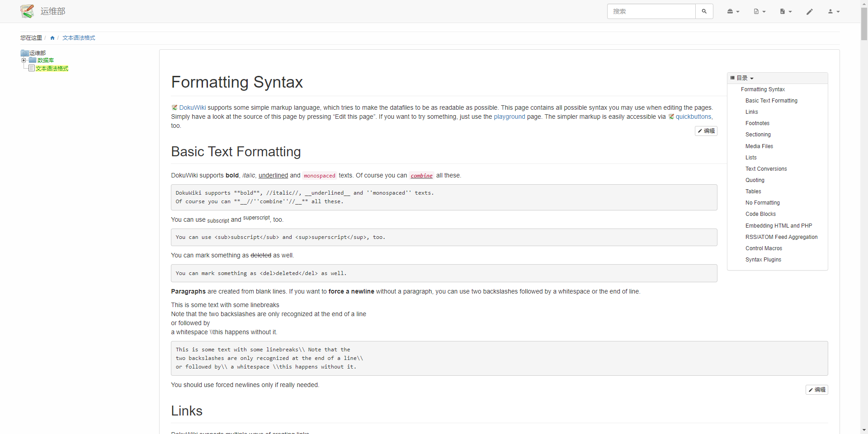868x434 pixels.
Task: Click the pencil edit page icon
Action: click(810, 11)
